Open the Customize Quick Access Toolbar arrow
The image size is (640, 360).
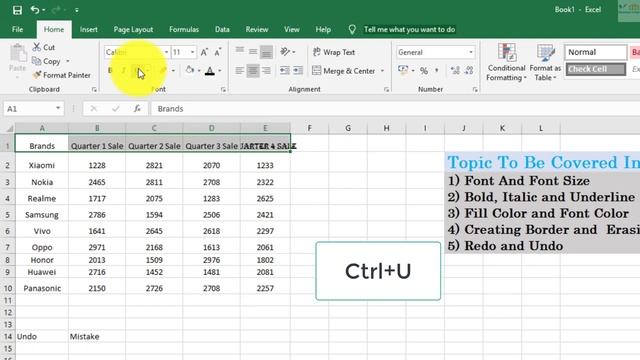[x=77, y=10]
